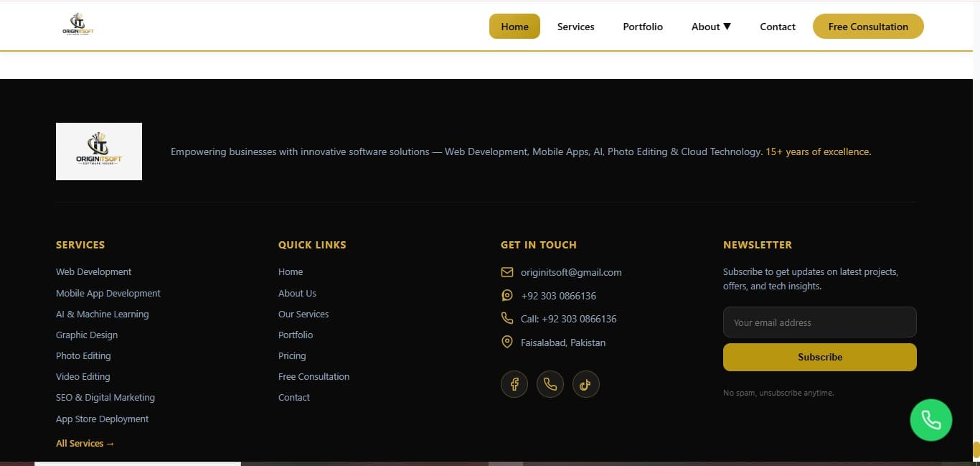The width and height of the screenshot is (980, 466).
Task: Click the Call: +92 303 0866136 text
Action: click(x=569, y=319)
